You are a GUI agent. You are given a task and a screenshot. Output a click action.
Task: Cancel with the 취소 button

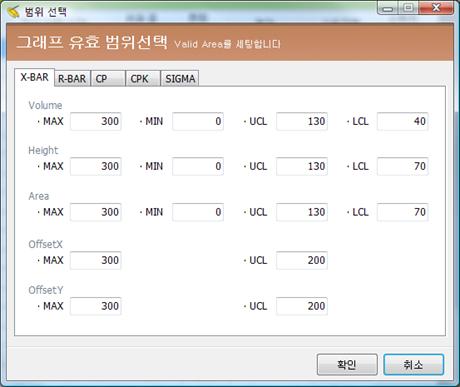coord(413,365)
